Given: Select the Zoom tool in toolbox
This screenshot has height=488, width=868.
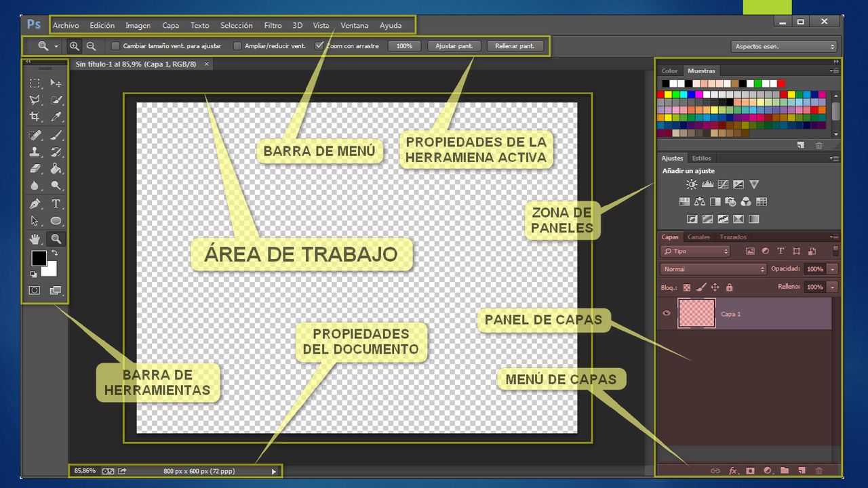Looking at the screenshot, I should [x=56, y=239].
